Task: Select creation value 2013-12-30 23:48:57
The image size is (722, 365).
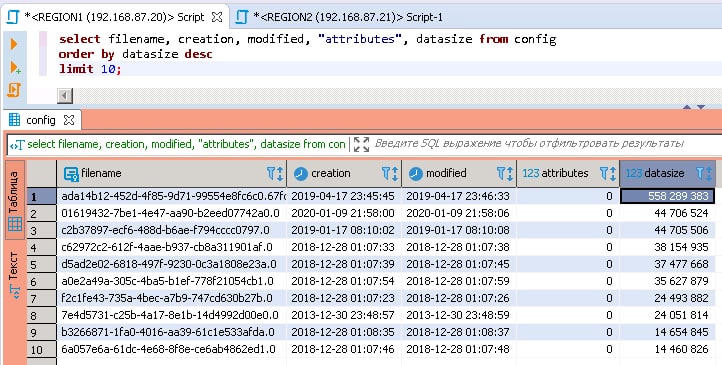Action: coord(344,315)
